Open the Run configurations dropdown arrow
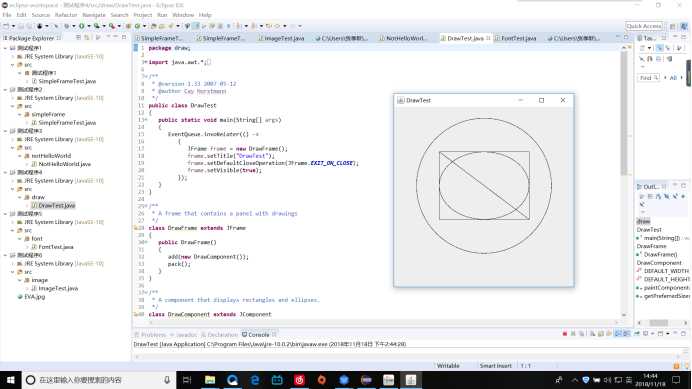This screenshot has width=692, height=389. 88,26
